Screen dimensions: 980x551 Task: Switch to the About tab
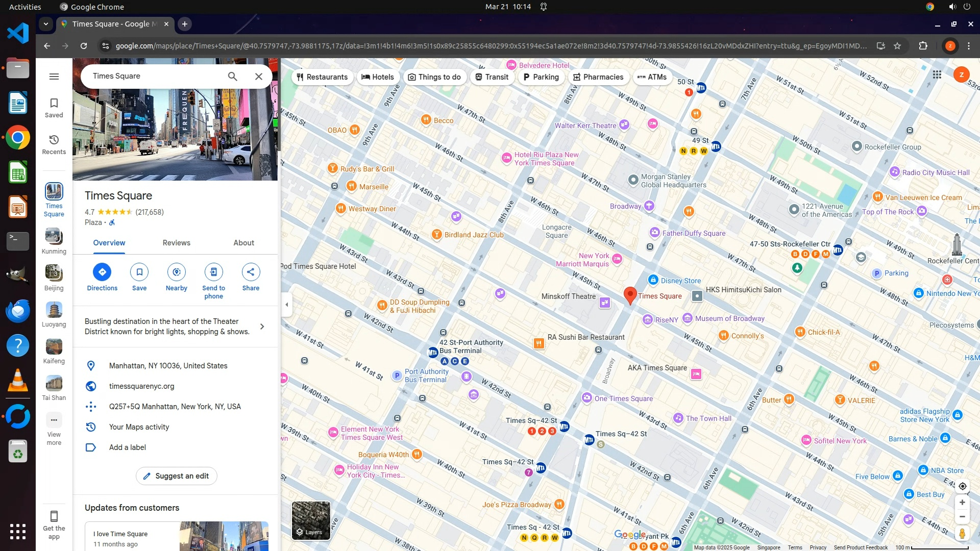pos(243,243)
